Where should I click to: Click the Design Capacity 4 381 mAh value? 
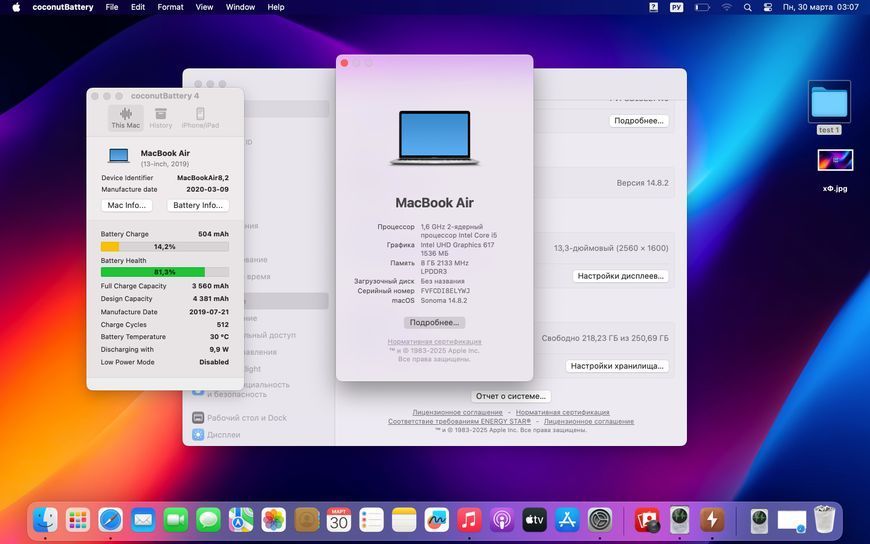[210, 299]
